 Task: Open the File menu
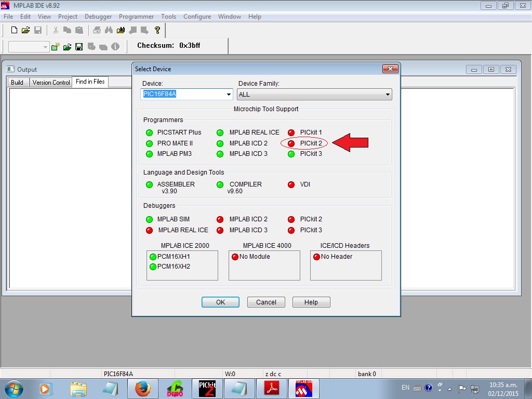(x=8, y=17)
